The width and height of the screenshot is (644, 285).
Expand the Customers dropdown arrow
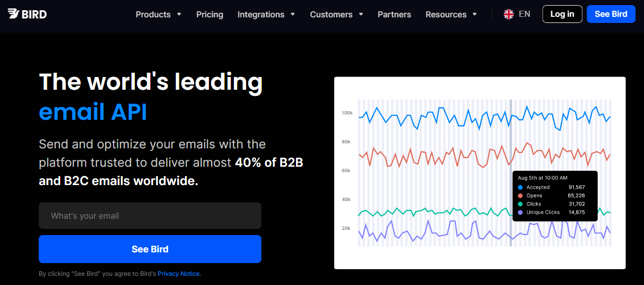pyautogui.click(x=361, y=14)
